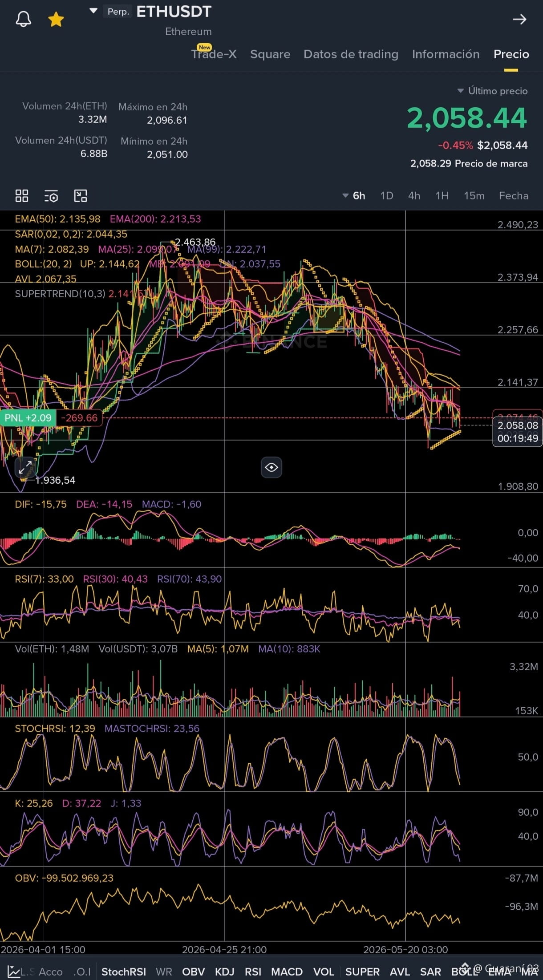Open the chart icon in bottom indicator bar

[x=14, y=972]
